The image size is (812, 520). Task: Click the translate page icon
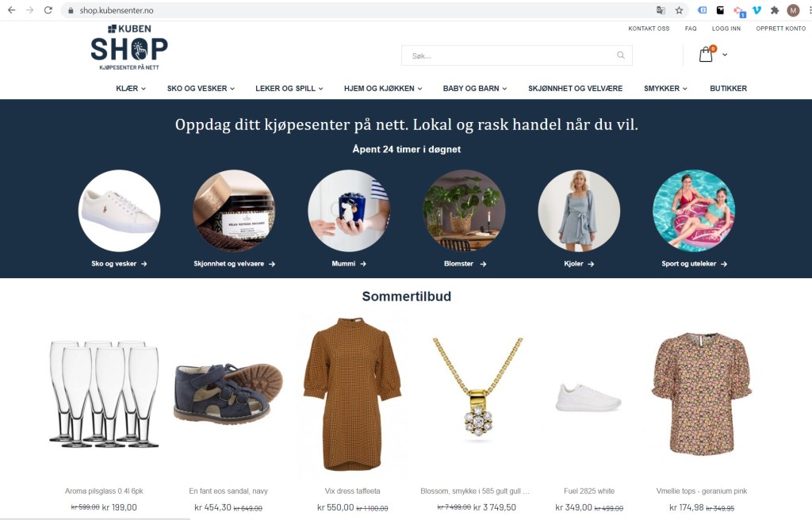pyautogui.click(x=661, y=10)
